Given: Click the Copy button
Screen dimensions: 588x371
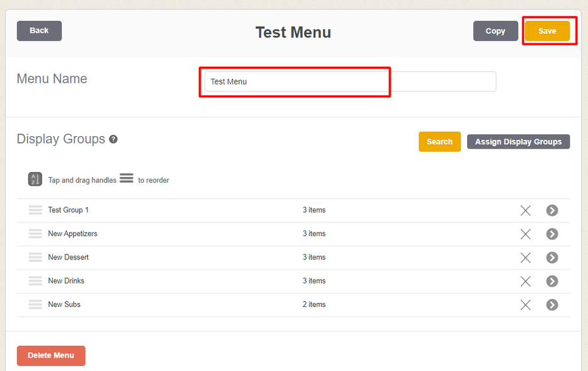Looking at the screenshot, I should (x=495, y=31).
